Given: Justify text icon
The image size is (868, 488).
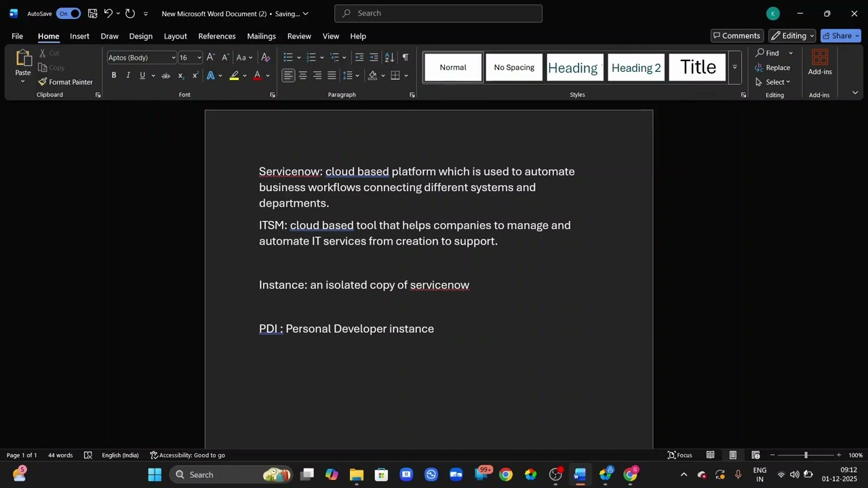Looking at the screenshot, I should 332,75.
